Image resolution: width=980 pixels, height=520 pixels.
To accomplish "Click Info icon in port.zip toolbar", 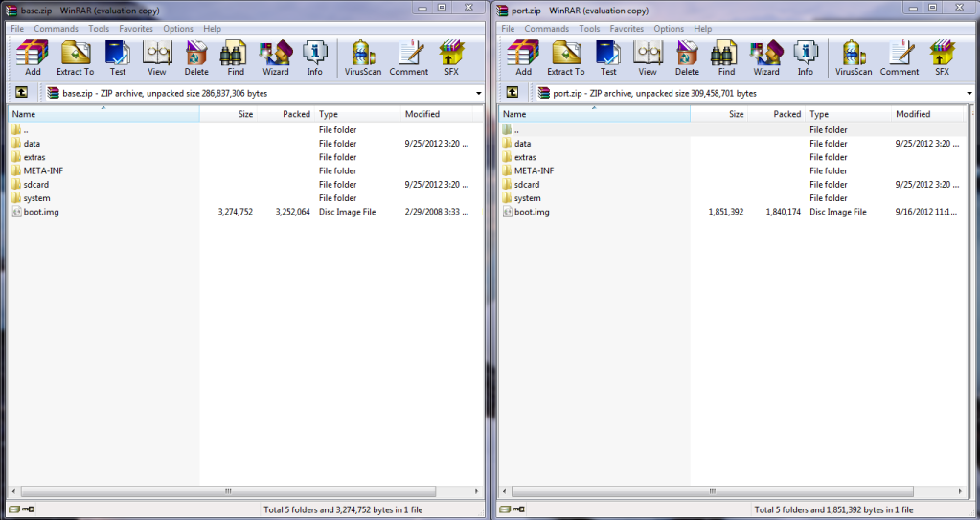I will 805,57.
